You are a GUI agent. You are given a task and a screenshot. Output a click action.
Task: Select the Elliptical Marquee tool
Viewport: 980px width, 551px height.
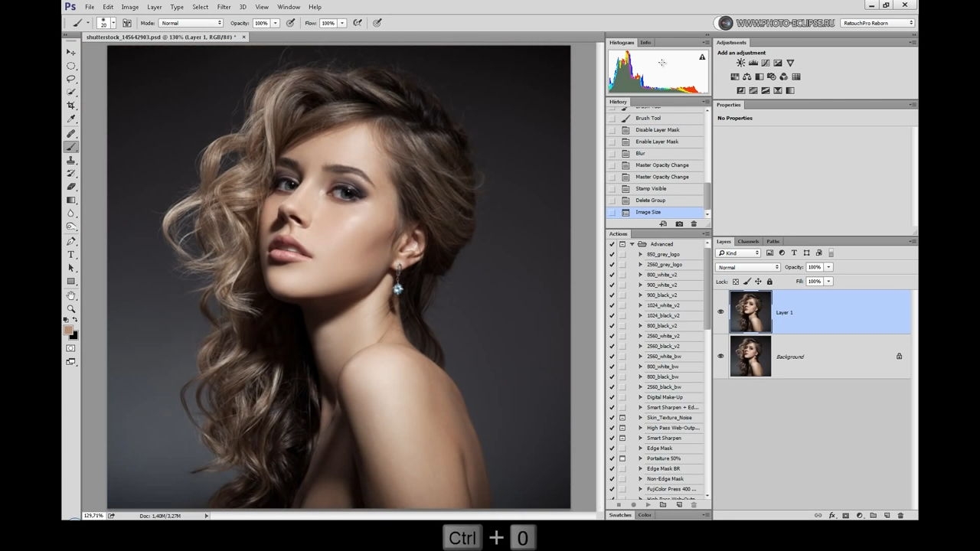pos(71,66)
